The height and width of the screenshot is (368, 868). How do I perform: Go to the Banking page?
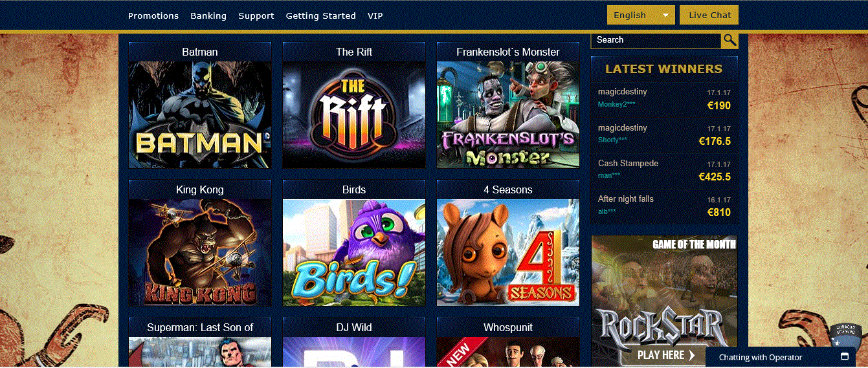[x=208, y=16]
